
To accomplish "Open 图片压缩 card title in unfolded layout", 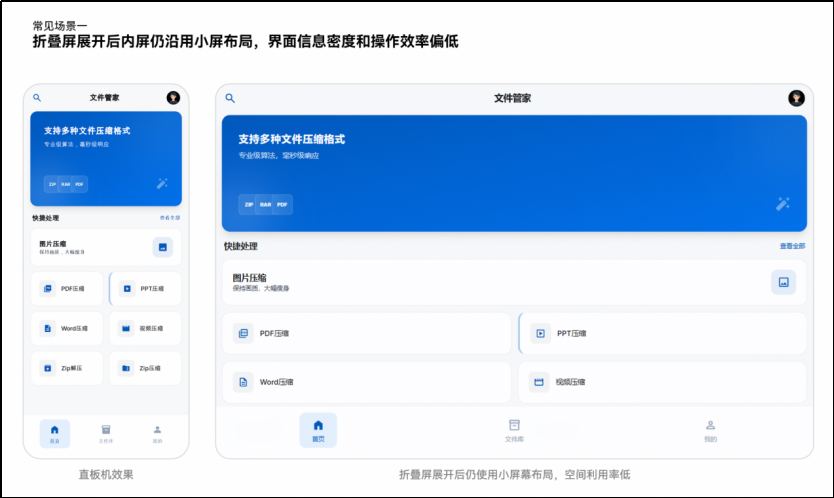I will click(249, 278).
